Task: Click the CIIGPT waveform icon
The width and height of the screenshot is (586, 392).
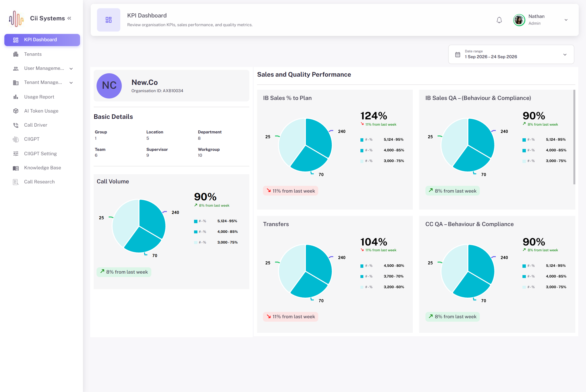Action: [x=16, y=139]
